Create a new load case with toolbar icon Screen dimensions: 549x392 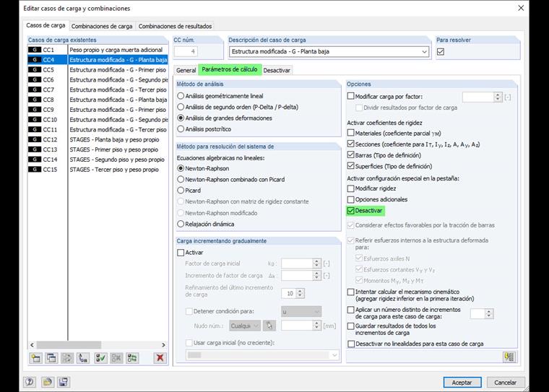click(x=35, y=357)
